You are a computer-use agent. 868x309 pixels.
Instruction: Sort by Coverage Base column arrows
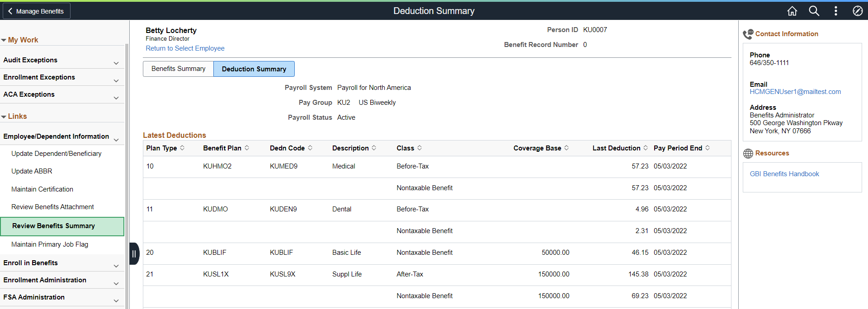pyautogui.click(x=566, y=148)
